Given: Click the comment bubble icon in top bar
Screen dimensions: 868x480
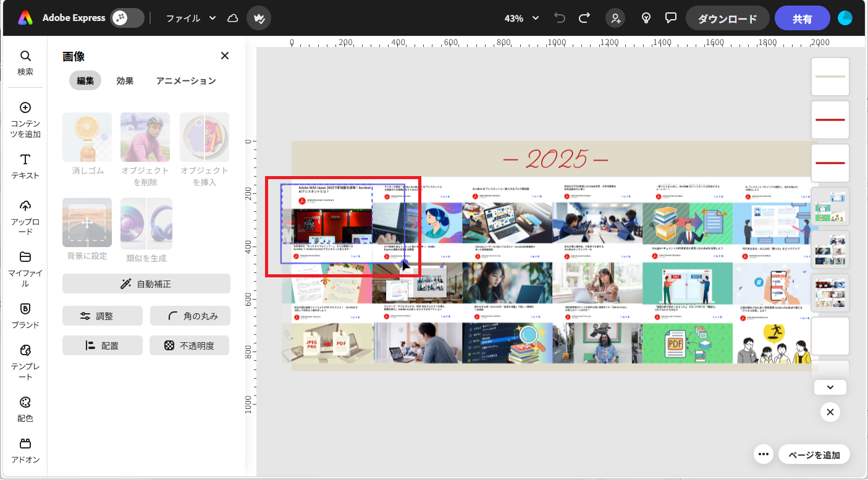Looking at the screenshot, I should click(670, 18).
